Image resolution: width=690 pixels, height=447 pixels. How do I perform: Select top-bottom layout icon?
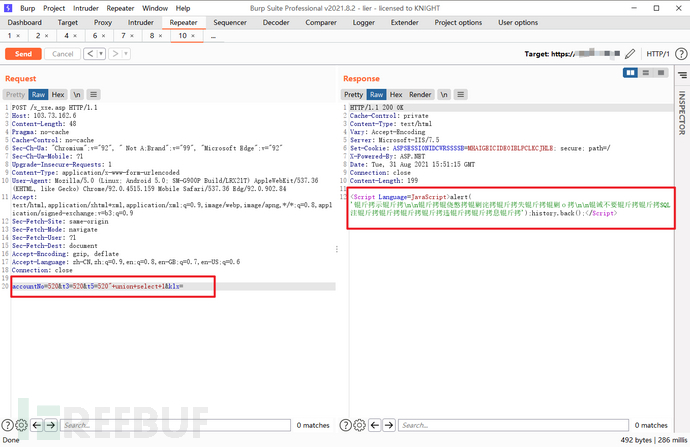click(646, 73)
